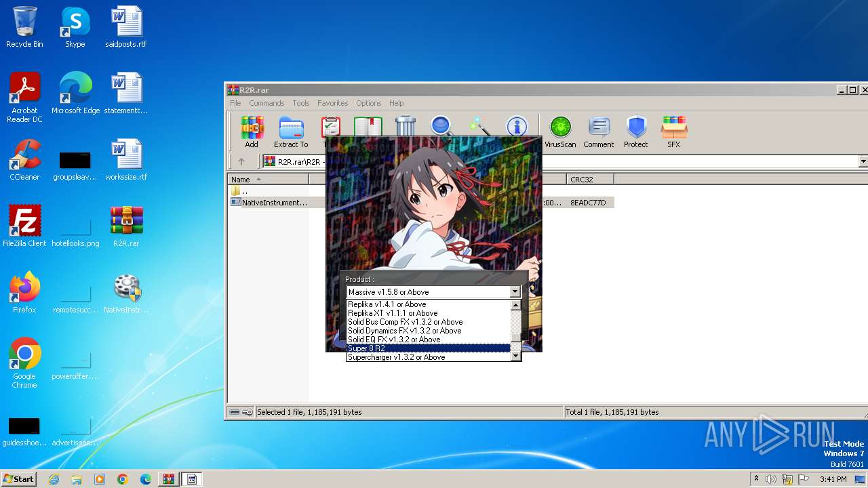Image resolution: width=868 pixels, height=488 pixels.
Task: Select the '..' parent folder row
Action: (x=239, y=191)
